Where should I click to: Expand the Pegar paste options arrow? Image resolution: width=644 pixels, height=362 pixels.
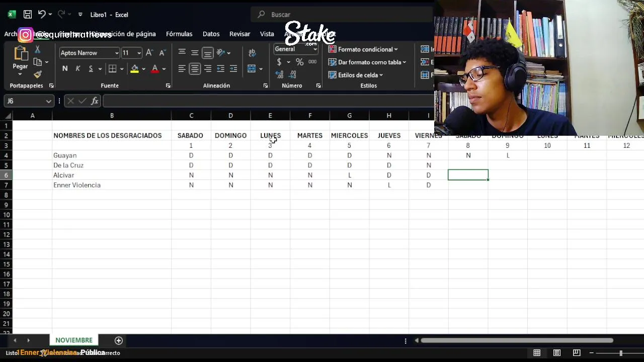point(20,74)
